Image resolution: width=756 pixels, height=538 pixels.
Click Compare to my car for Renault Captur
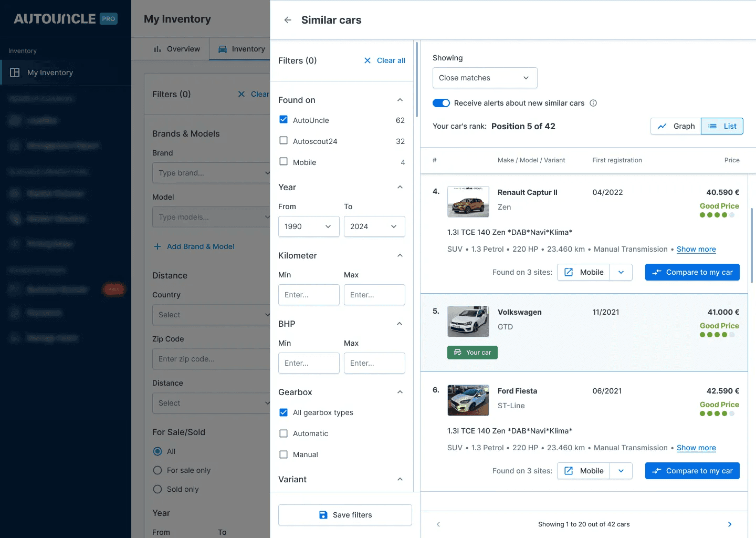pyautogui.click(x=692, y=272)
